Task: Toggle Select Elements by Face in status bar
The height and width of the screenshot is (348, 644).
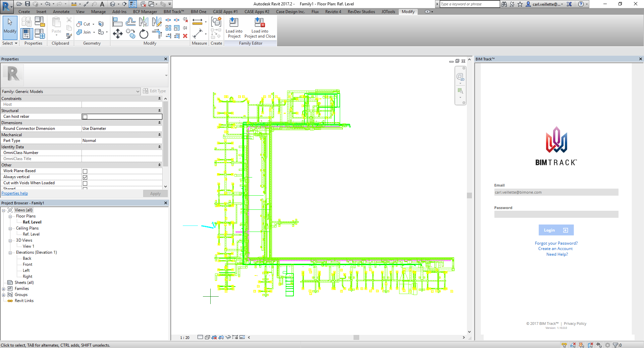Action: click(x=590, y=345)
